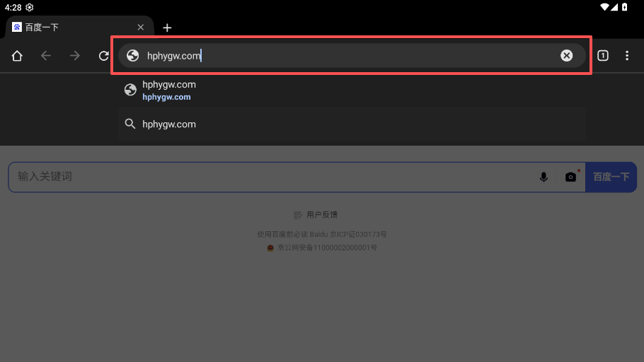644x362 pixels.
Task: Tap the microphone voice search icon
Action: [x=544, y=177]
